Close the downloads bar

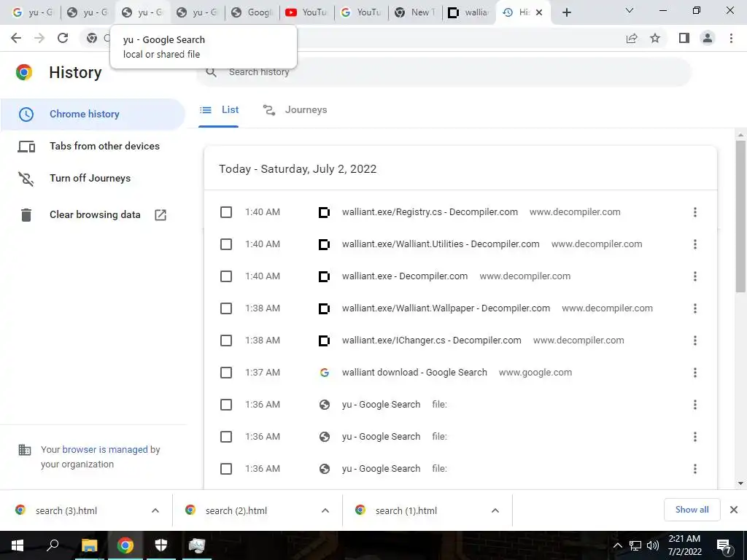point(734,510)
